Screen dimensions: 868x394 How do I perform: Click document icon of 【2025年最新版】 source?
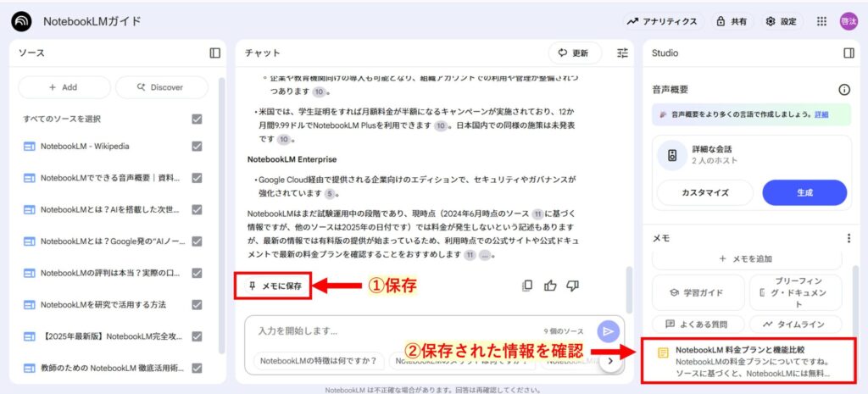(x=30, y=336)
